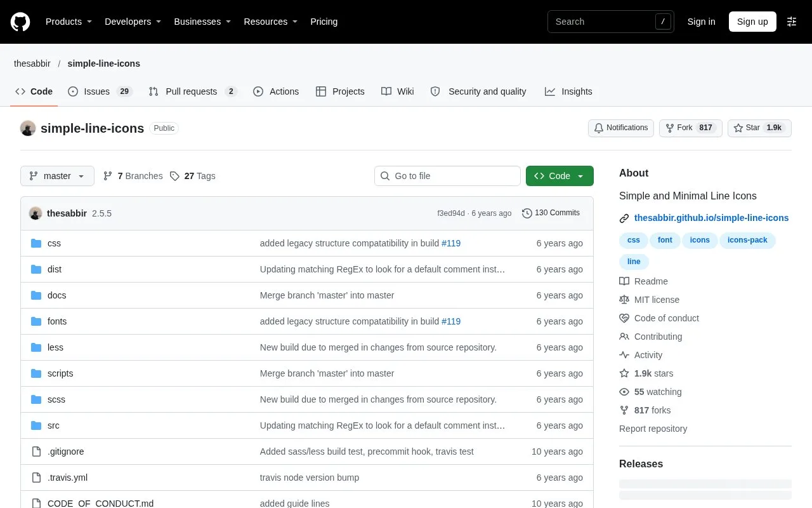
Task: Click the scripts folder icon
Action: pos(36,373)
